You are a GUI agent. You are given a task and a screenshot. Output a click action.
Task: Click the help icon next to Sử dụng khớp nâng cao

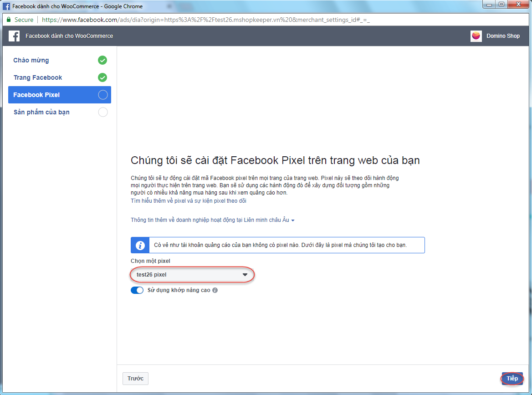(x=215, y=290)
